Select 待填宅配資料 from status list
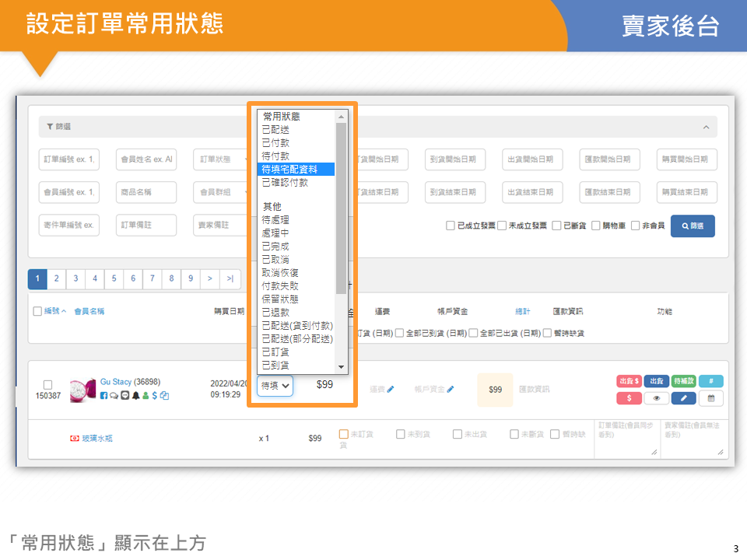 296,169
